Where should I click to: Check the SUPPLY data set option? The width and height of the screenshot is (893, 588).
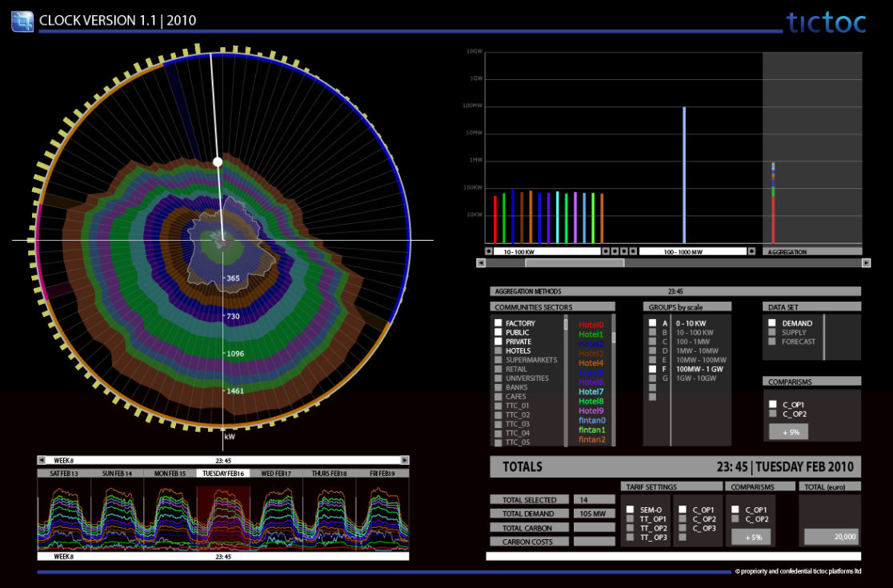coord(772,333)
